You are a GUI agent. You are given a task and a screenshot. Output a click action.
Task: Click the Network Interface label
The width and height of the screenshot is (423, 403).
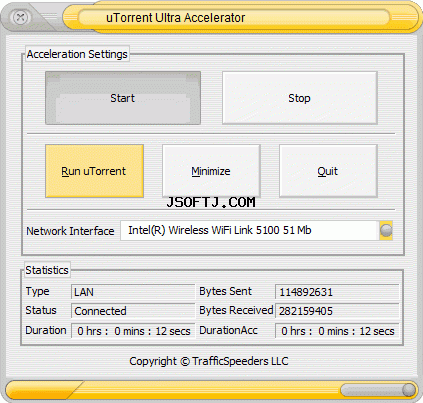click(x=70, y=231)
